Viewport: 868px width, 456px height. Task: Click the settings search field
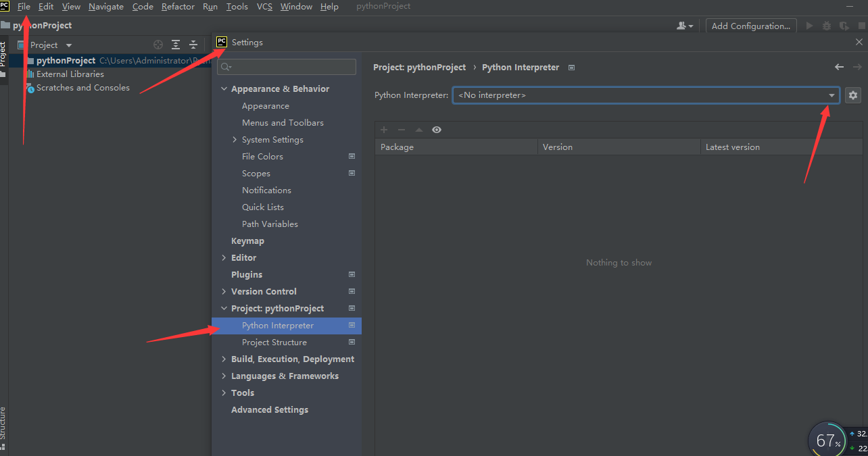(x=286, y=66)
